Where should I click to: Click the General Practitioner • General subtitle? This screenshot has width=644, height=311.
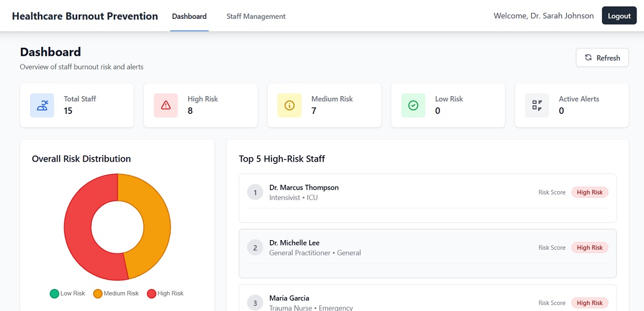click(315, 253)
